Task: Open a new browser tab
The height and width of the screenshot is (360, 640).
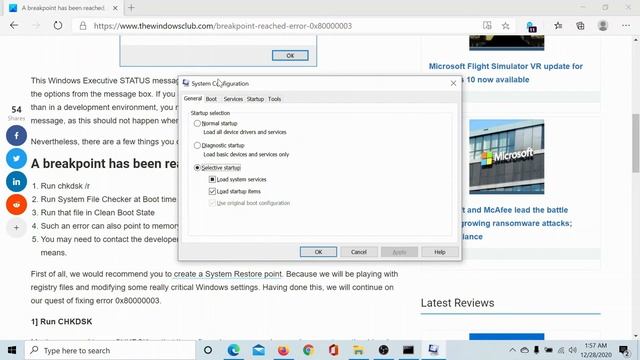Action: pos(131,8)
